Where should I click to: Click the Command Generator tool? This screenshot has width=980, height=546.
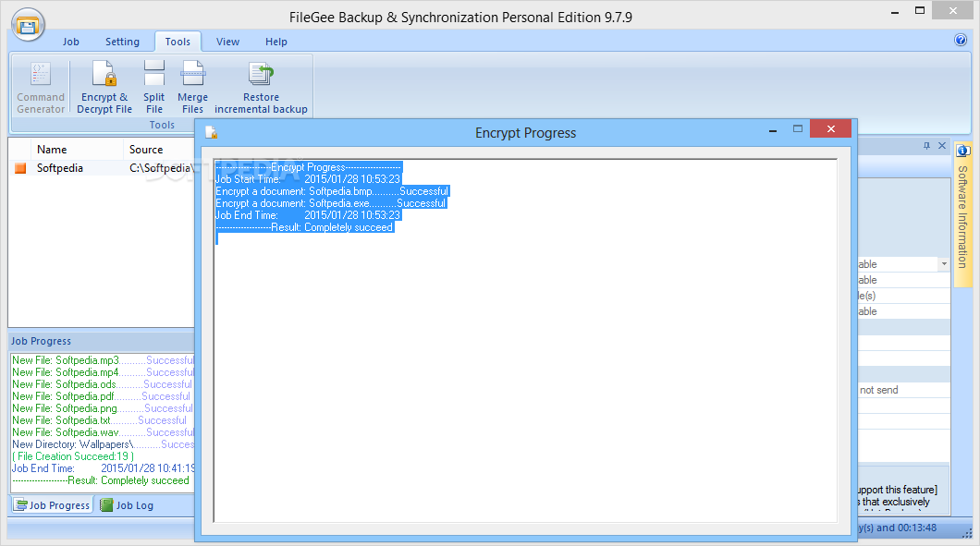click(41, 87)
